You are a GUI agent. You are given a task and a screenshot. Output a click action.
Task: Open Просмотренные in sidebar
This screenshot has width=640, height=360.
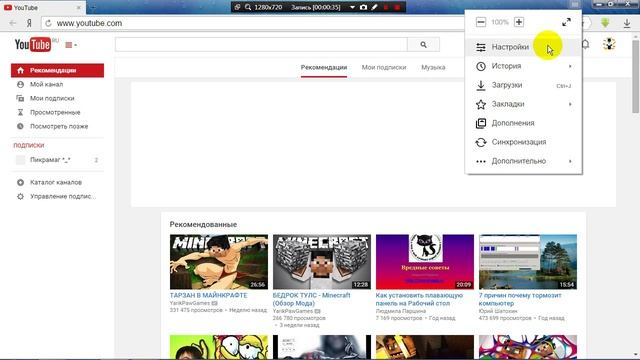click(x=55, y=112)
